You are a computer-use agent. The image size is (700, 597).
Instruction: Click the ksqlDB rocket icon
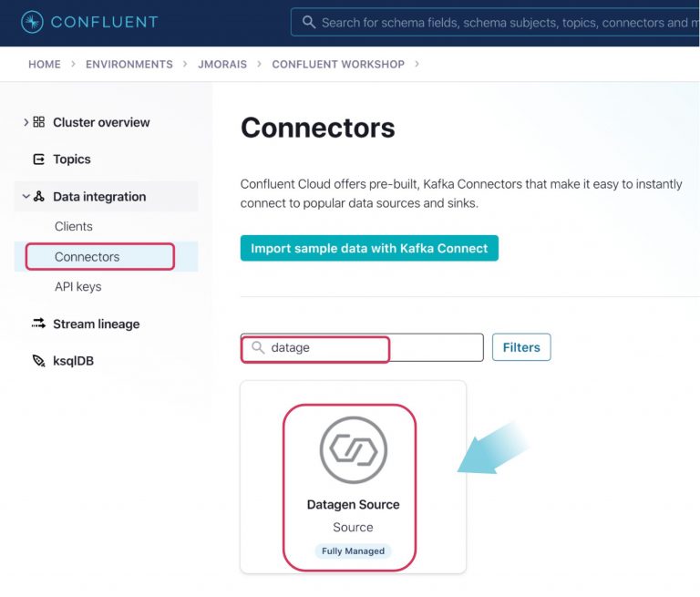click(38, 361)
